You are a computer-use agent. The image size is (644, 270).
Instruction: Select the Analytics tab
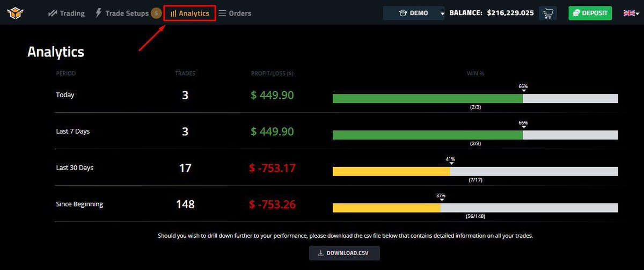pyautogui.click(x=189, y=13)
